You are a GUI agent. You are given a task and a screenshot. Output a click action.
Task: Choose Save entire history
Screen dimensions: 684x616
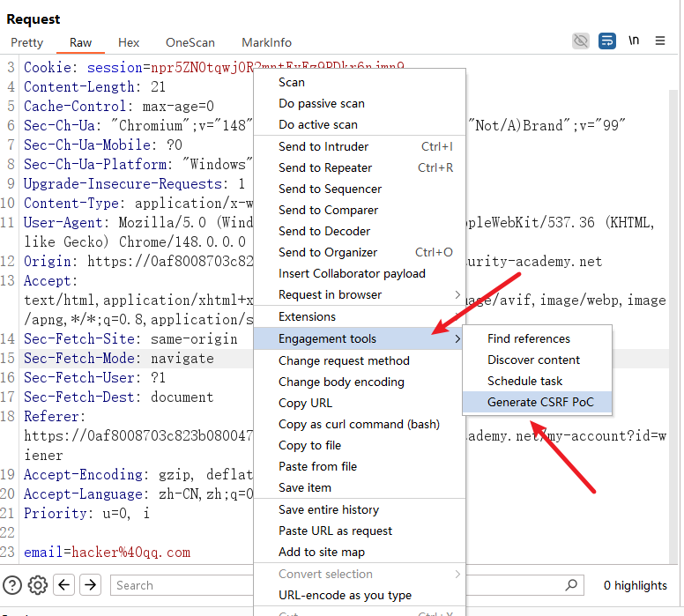[x=360, y=509]
